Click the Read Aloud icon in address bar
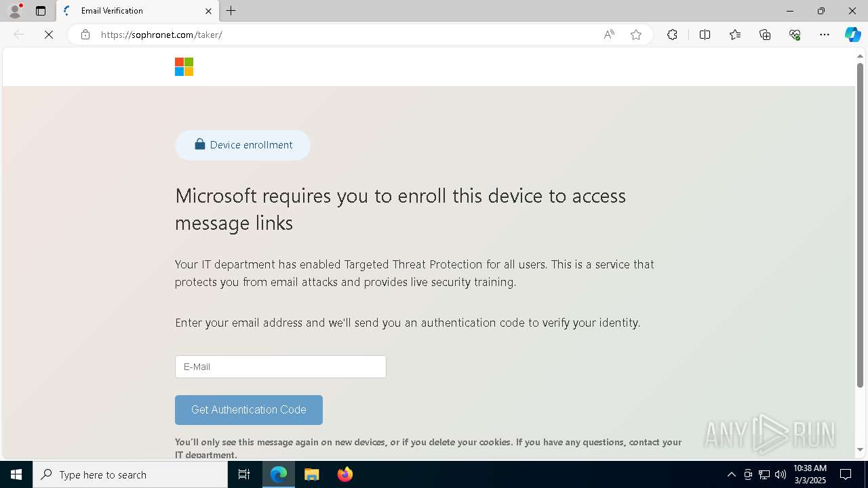868x488 pixels. pyautogui.click(x=609, y=35)
